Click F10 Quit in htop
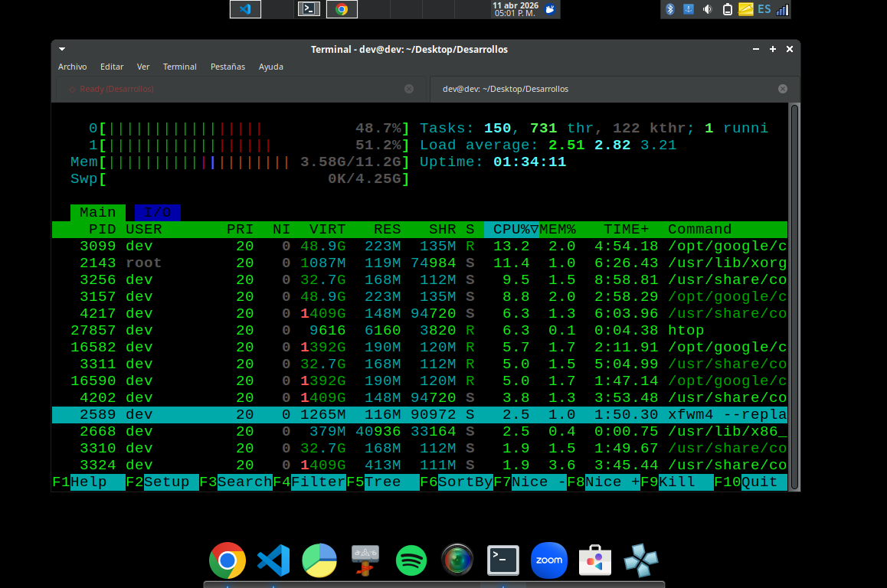This screenshot has height=588, width=887. point(750,482)
